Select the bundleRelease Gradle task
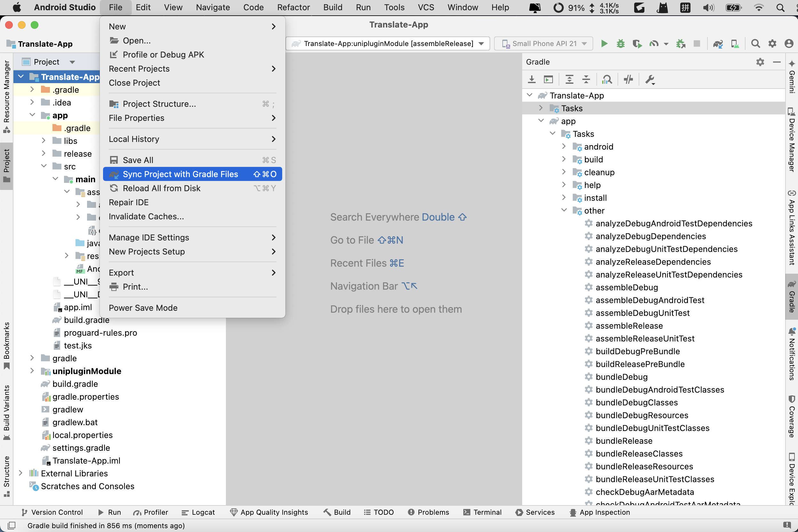The width and height of the screenshot is (798, 532). (624, 441)
